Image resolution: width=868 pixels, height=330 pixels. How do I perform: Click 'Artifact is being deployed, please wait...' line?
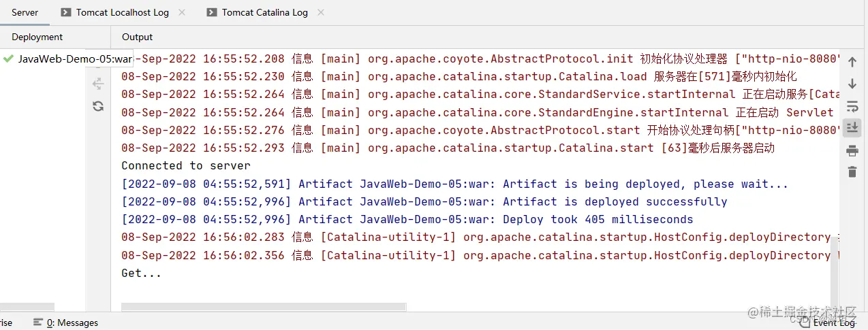coord(455,184)
